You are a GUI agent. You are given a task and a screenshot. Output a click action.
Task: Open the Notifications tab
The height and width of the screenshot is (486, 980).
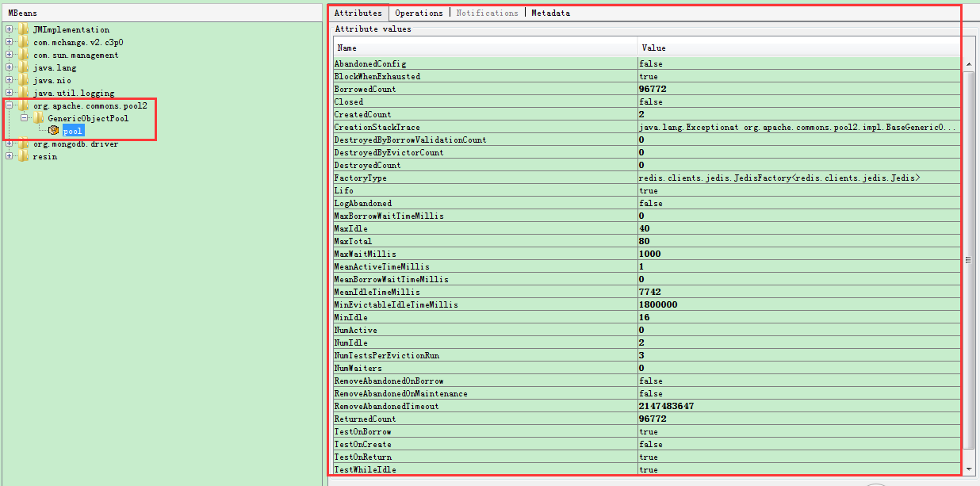pyautogui.click(x=487, y=13)
